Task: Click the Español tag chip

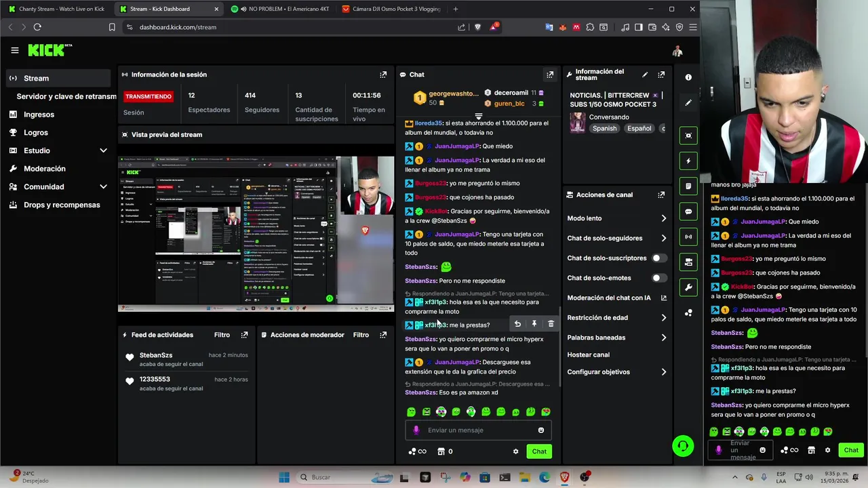Action: click(639, 128)
